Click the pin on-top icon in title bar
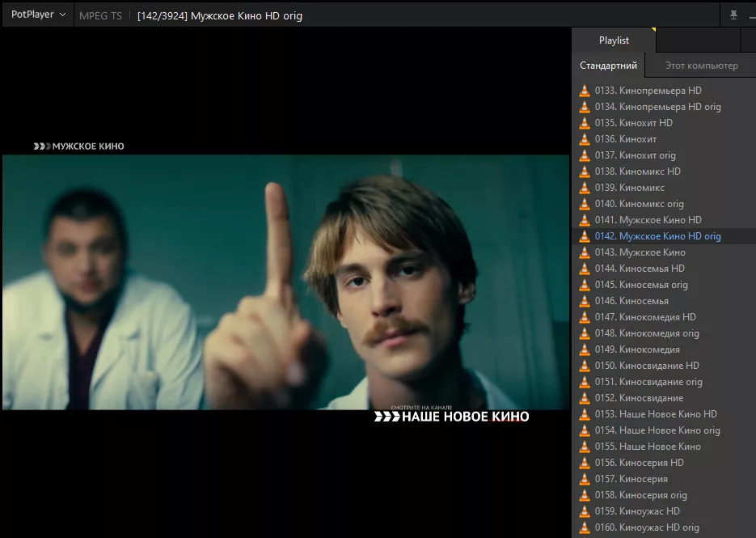Viewport: 756px width, 538px height. (x=733, y=15)
